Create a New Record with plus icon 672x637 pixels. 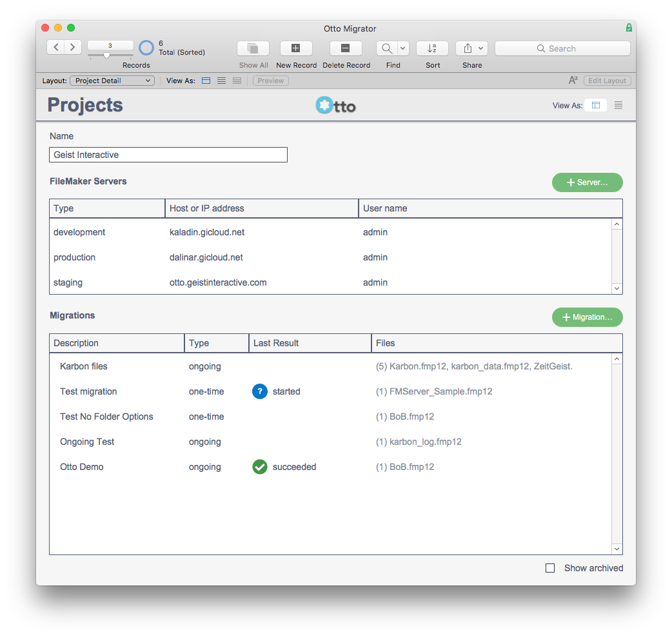pyautogui.click(x=296, y=48)
